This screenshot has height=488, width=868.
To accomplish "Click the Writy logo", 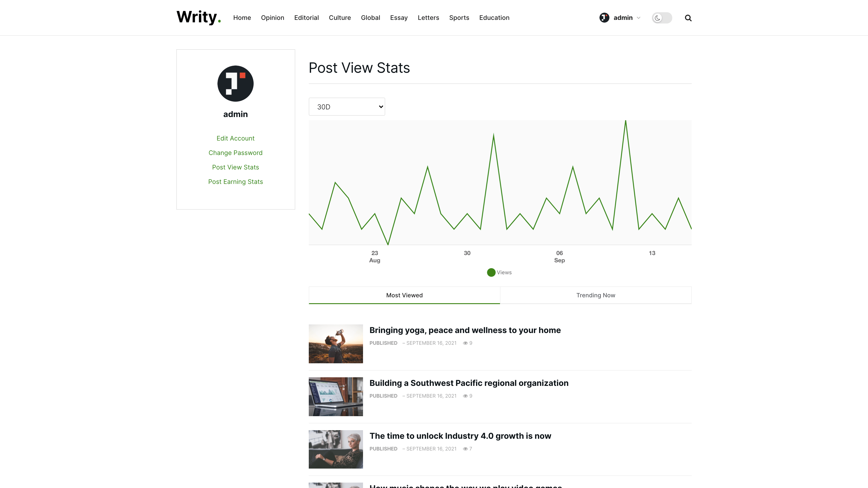I will [198, 17].
